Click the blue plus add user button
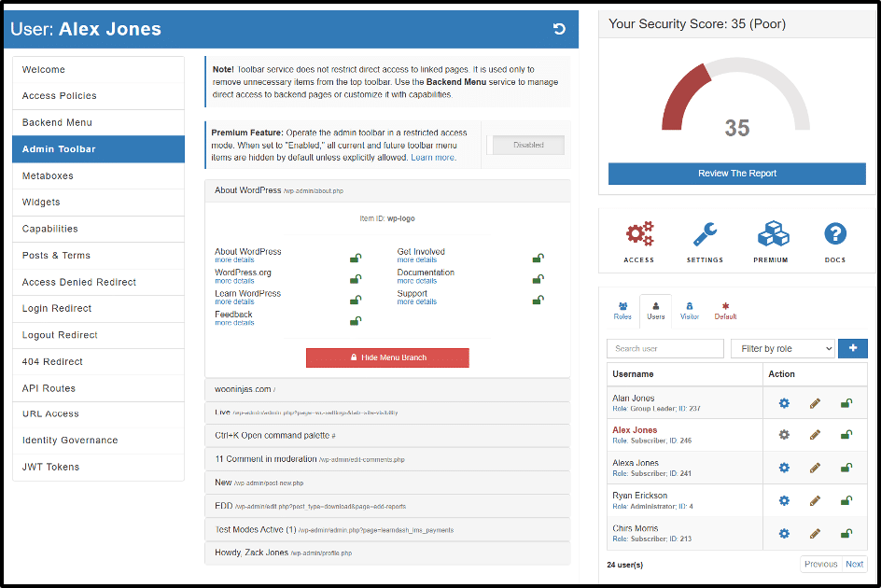Image resolution: width=881 pixels, height=588 pixels. point(852,348)
